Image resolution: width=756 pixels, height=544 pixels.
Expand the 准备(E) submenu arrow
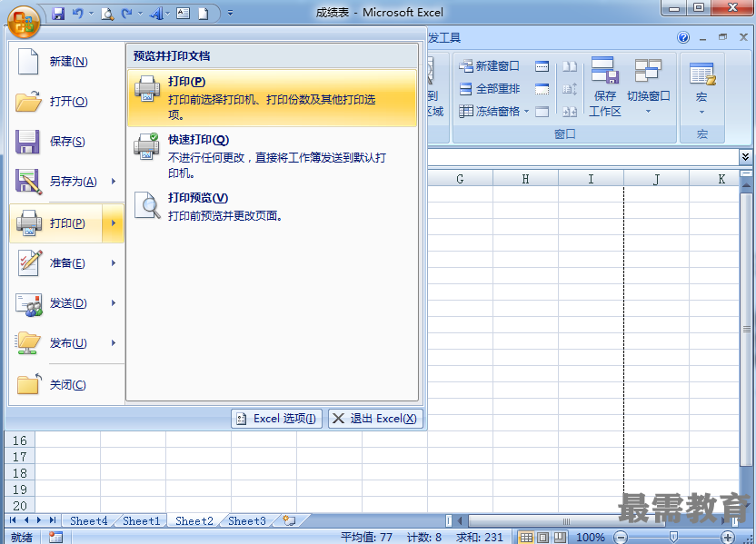tap(114, 263)
